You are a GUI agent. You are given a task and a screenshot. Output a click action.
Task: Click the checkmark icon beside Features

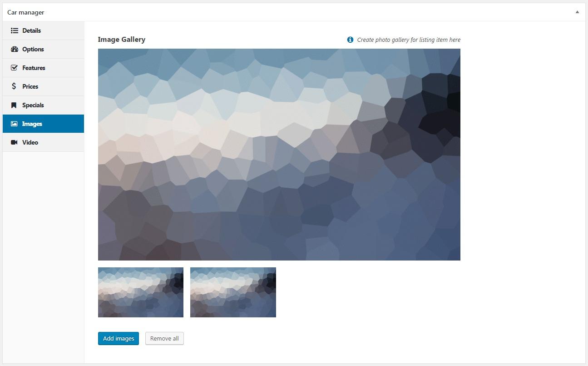click(14, 68)
